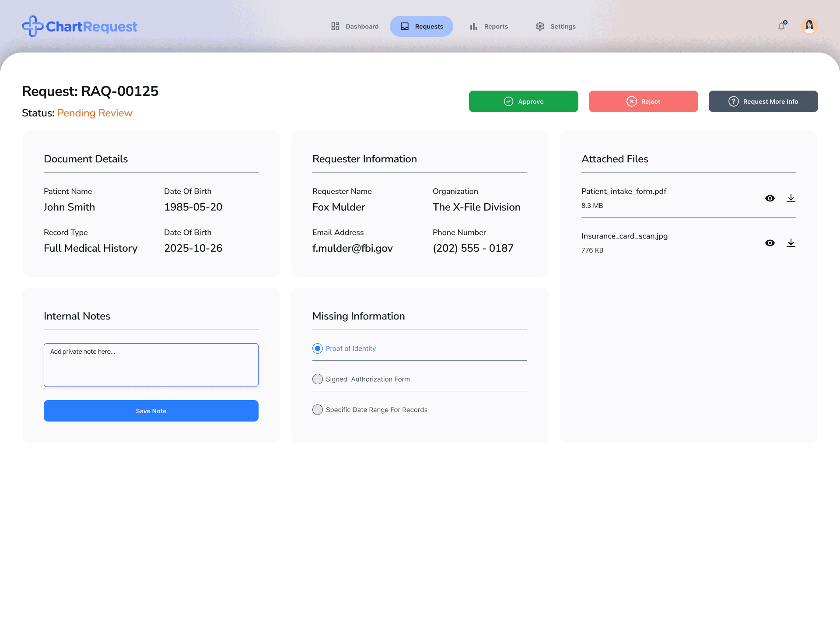
Task: Open the notifications bell
Action: (781, 26)
